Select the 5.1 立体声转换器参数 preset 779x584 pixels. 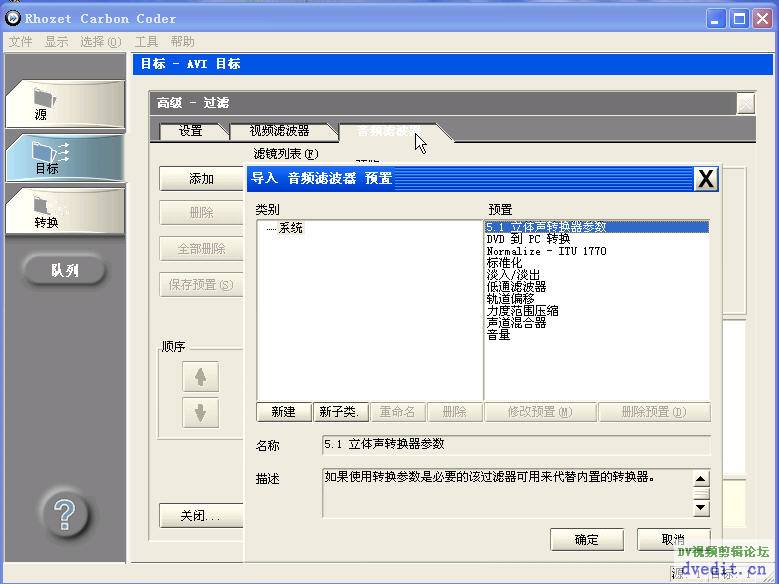(x=597, y=227)
